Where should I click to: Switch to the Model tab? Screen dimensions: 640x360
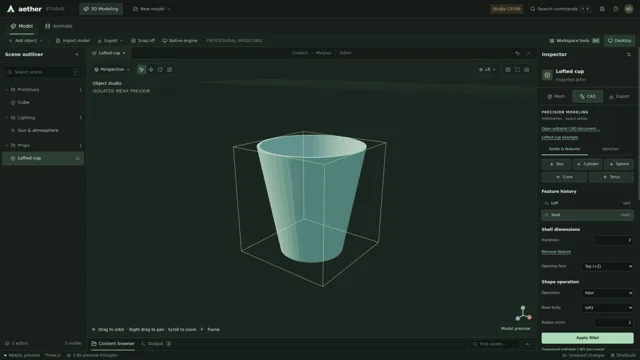pos(22,26)
